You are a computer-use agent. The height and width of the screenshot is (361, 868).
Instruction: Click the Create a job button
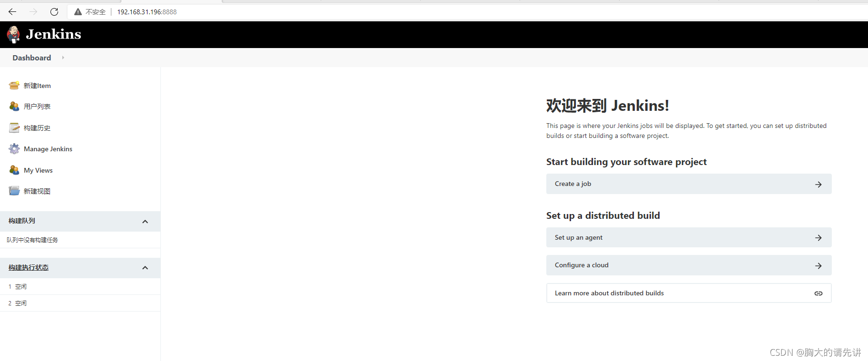coord(689,184)
